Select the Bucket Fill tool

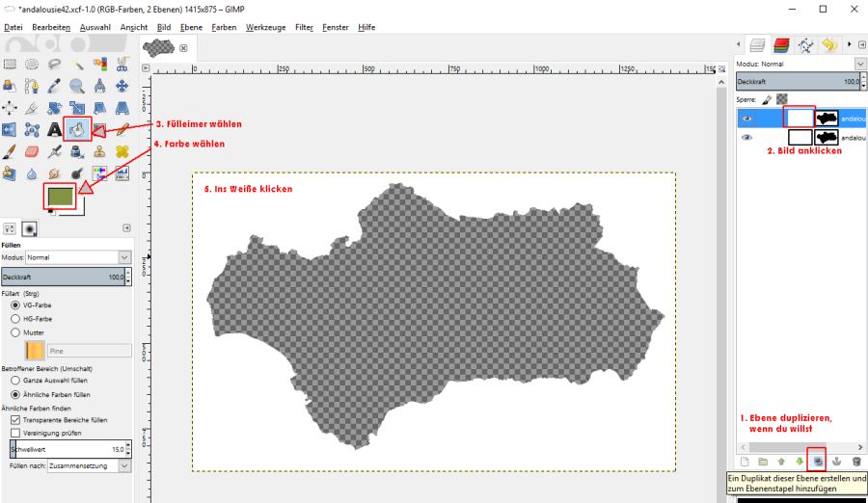point(77,129)
